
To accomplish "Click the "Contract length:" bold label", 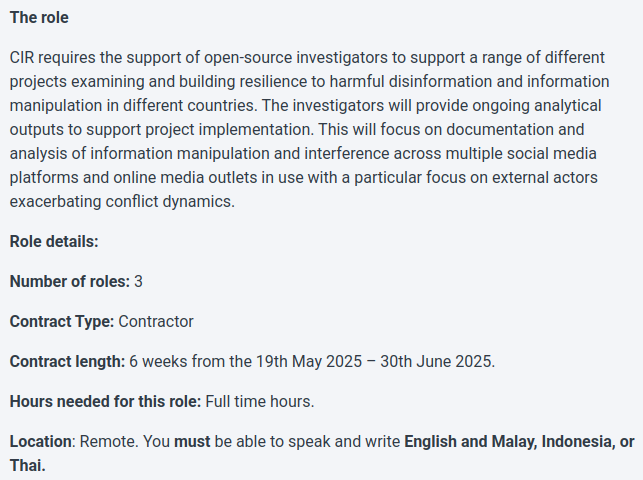I will (67, 362).
